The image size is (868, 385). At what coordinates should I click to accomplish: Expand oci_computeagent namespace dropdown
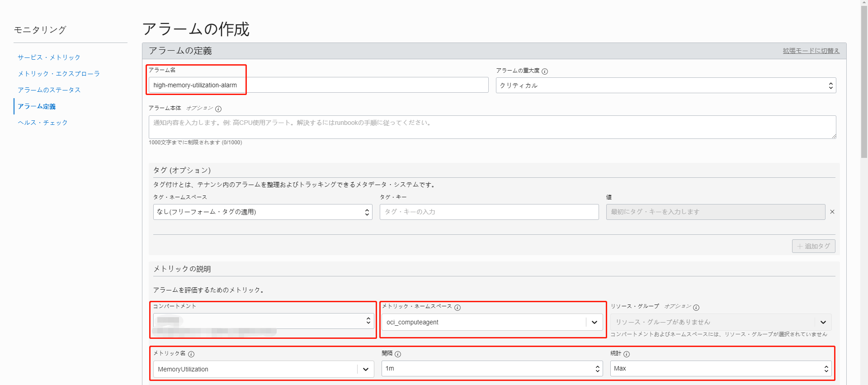point(594,322)
